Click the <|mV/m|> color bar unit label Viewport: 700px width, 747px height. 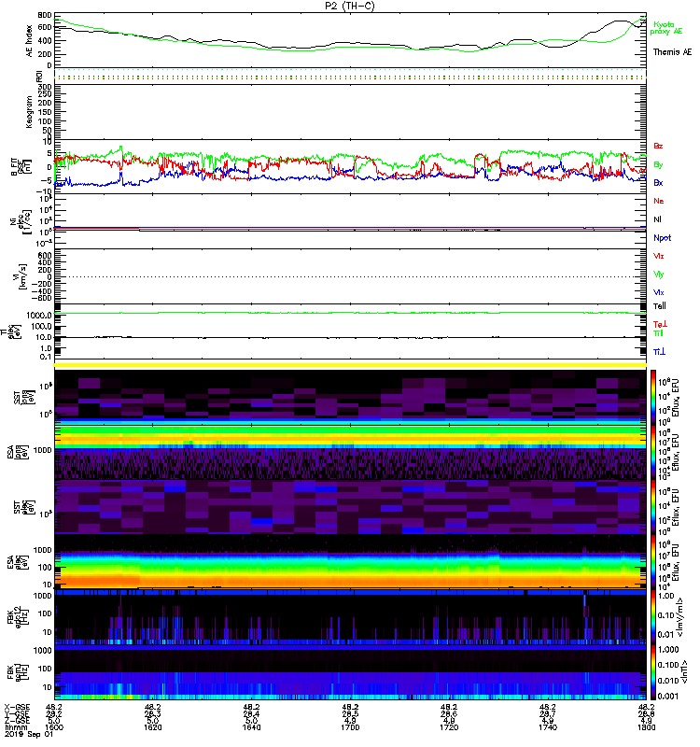click(681, 617)
